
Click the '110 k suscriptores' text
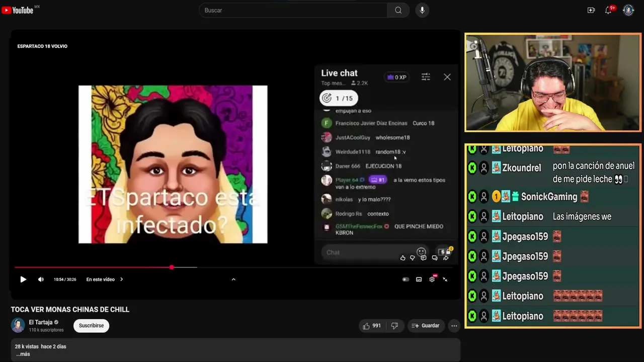click(46, 330)
